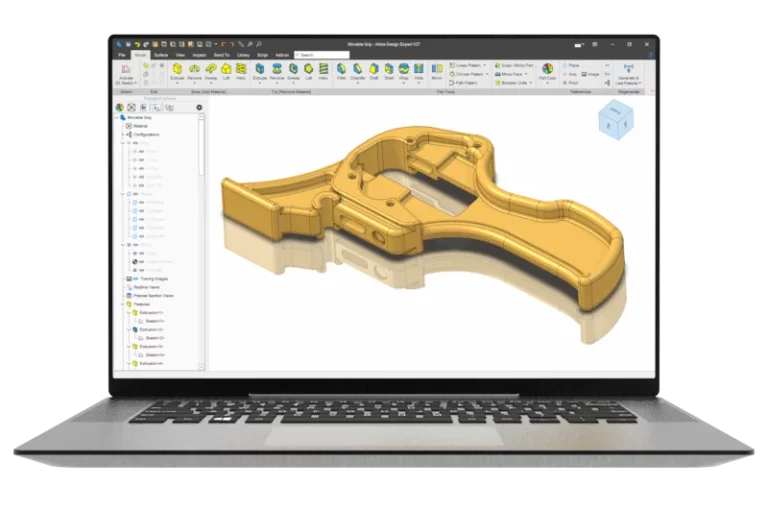The image size is (768, 512).
Task: Click the Mirror tool icon
Action: pos(436,72)
